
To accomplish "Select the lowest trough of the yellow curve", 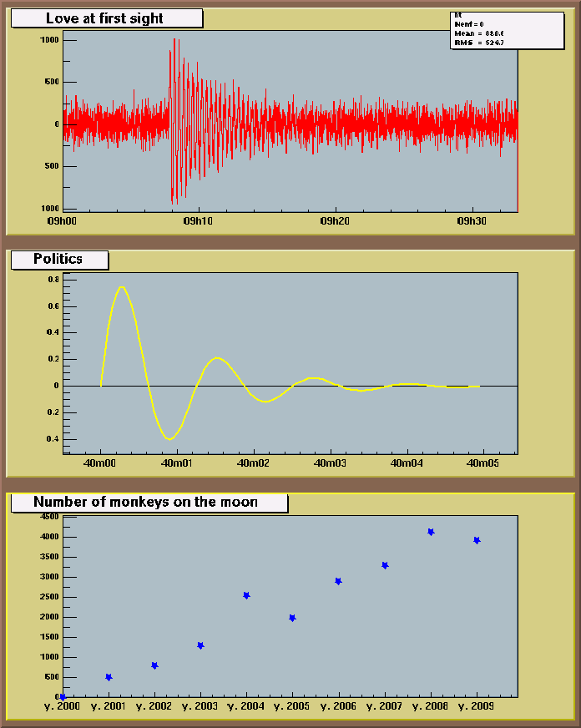I will pyautogui.click(x=169, y=438).
